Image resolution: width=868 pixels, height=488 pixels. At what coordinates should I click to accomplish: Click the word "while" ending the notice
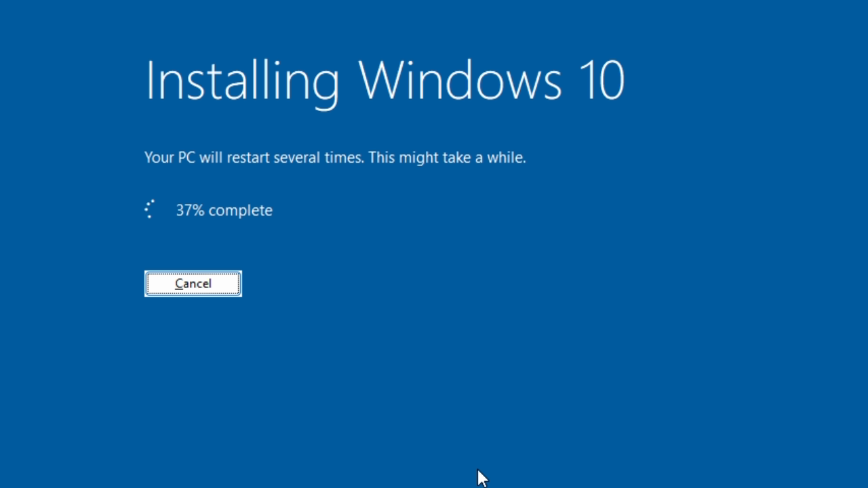[x=506, y=158]
